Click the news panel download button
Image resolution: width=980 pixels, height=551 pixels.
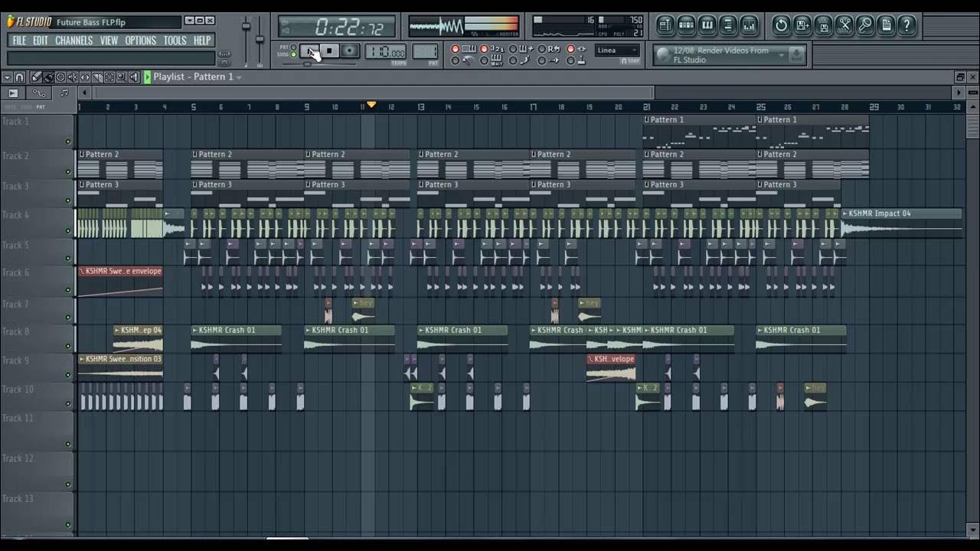(x=796, y=54)
